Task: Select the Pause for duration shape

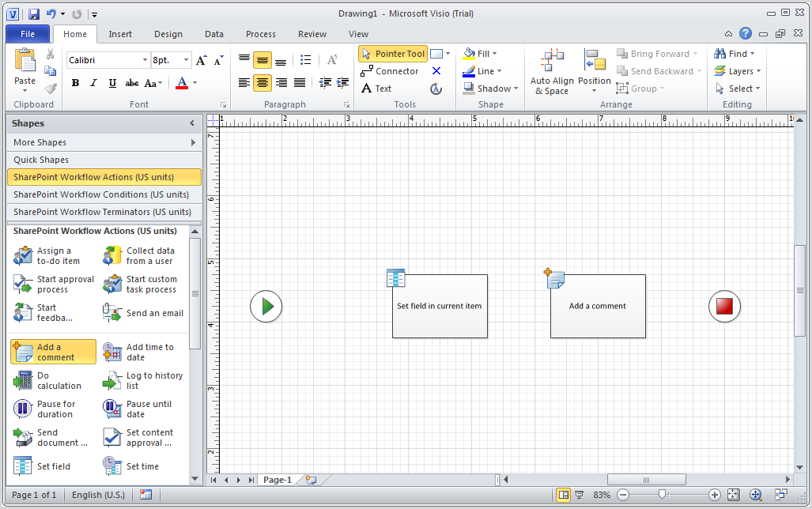Action: click(x=44, y=409)
